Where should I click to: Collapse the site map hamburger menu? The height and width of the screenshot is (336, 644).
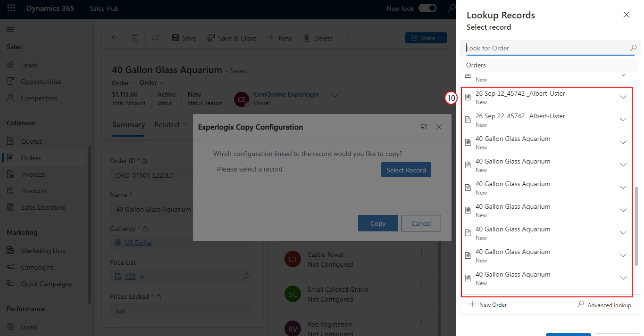(x=10, y=30)
